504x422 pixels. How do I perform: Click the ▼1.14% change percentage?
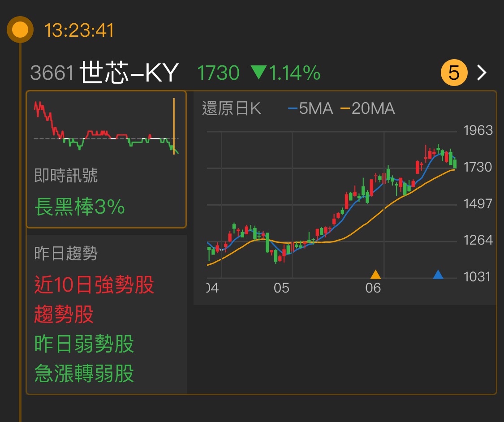click(287, 72)
